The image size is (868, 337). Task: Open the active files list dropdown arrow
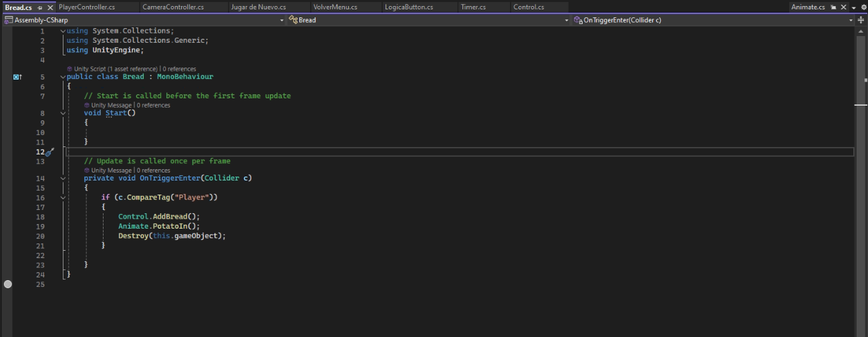pyautogui.click(x=853, y=7)
